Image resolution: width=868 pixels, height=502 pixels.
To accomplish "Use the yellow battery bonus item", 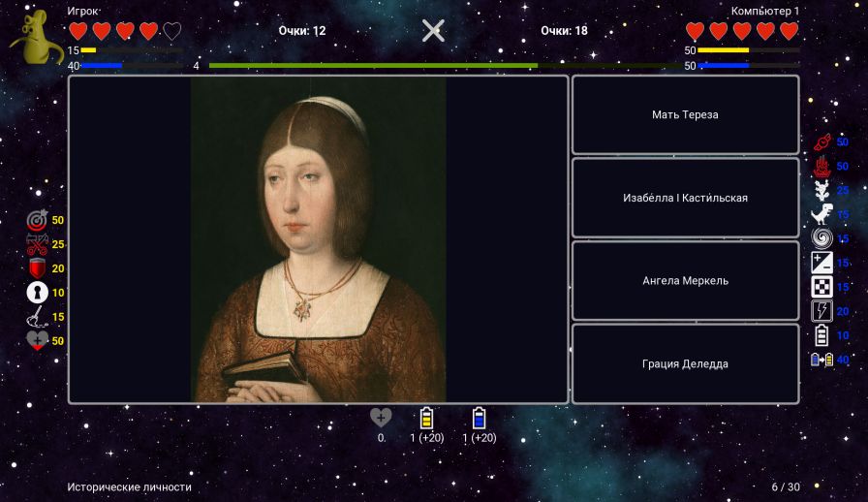I will coord(426,419).
